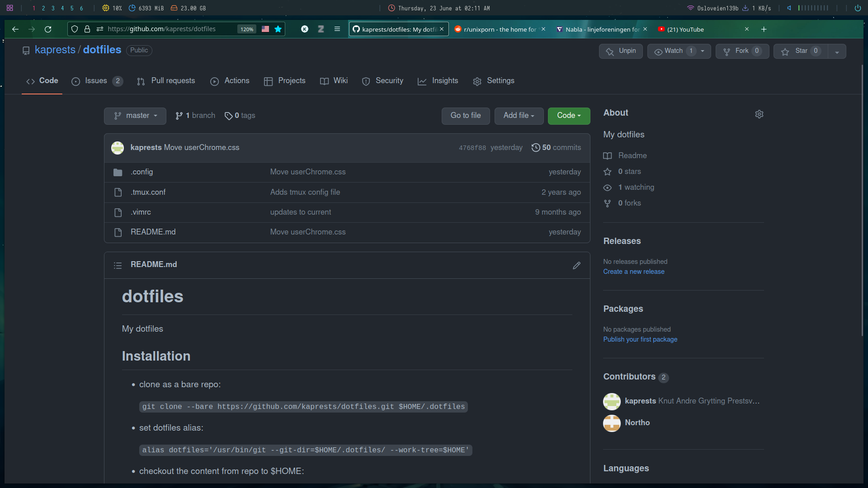868x488 pixels.
Task: Open commit 4768f88
Action: 472,148
